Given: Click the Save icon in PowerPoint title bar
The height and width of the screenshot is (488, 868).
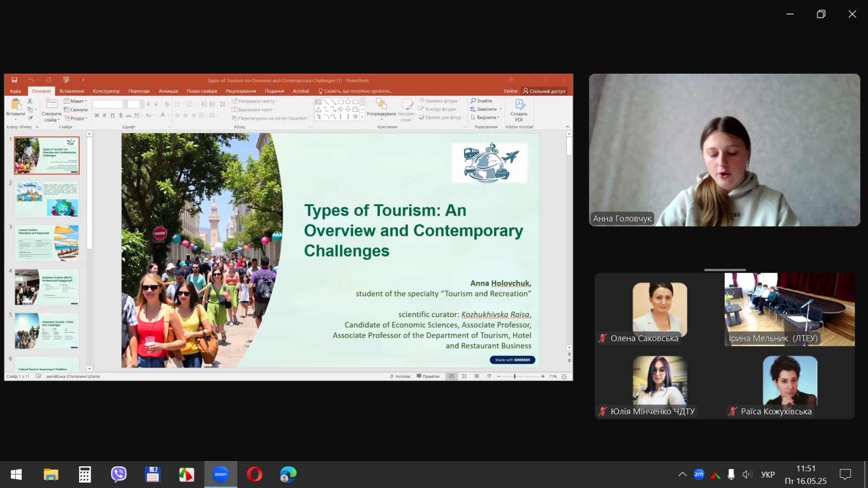Looking at the screenshot, I should (14, 80).
